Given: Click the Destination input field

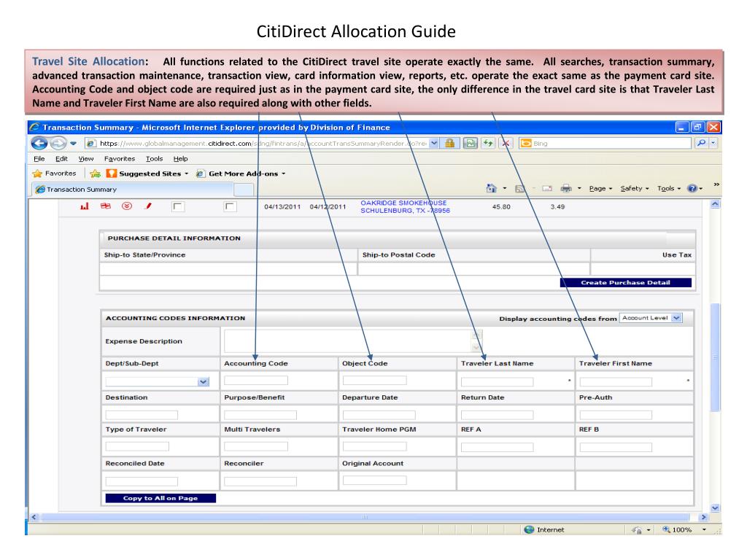Looking at the screenshot, I should (142, 415).
